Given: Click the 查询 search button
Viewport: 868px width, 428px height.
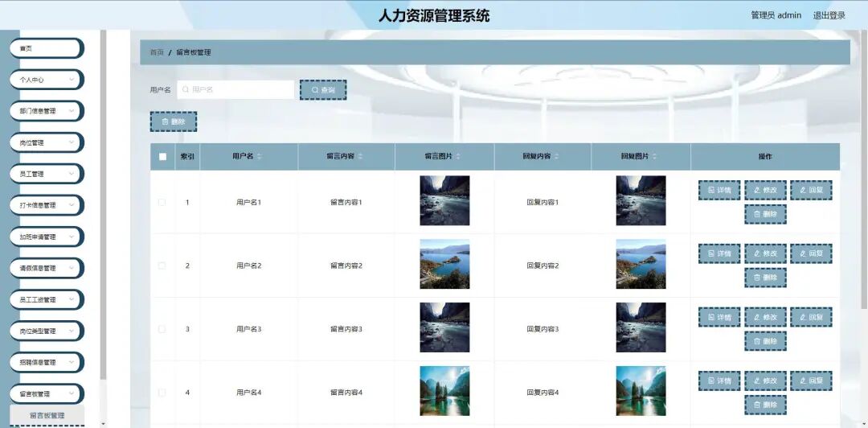Looking at the screenshot, I should pyautogui.click(x=323, y=90).
